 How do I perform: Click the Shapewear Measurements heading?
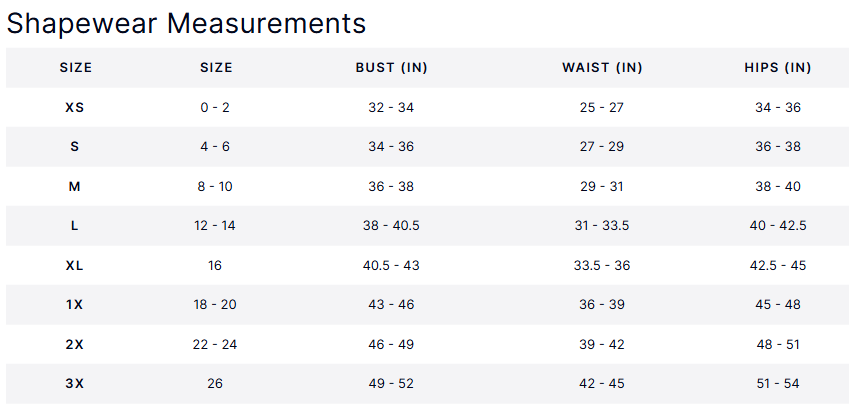186,23
